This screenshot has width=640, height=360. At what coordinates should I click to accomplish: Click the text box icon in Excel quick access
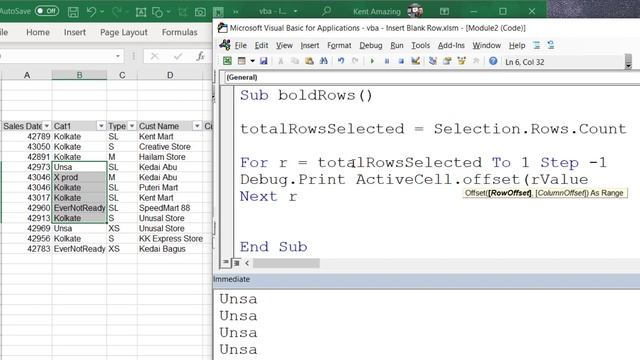coord(141,12)
